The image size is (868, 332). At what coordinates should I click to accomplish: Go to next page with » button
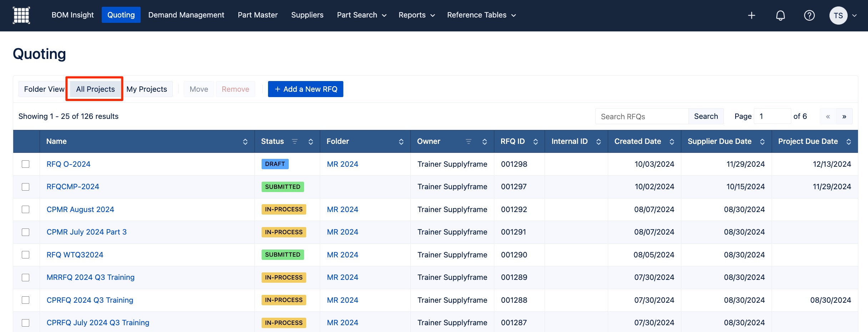coord(844,116)
